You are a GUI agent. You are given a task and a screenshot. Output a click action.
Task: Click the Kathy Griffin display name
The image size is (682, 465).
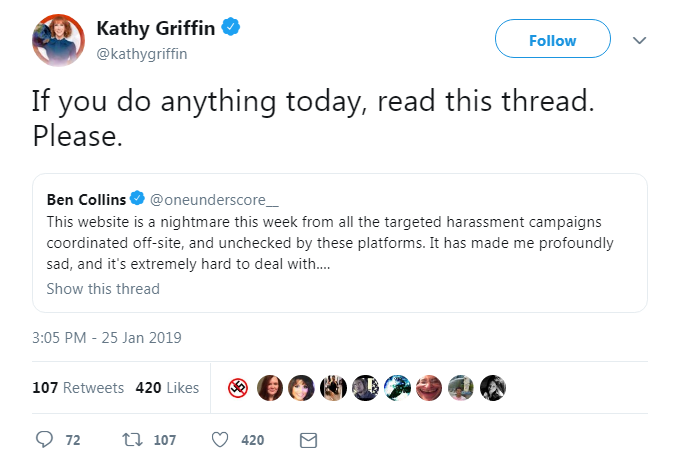(x=156, y=28)
